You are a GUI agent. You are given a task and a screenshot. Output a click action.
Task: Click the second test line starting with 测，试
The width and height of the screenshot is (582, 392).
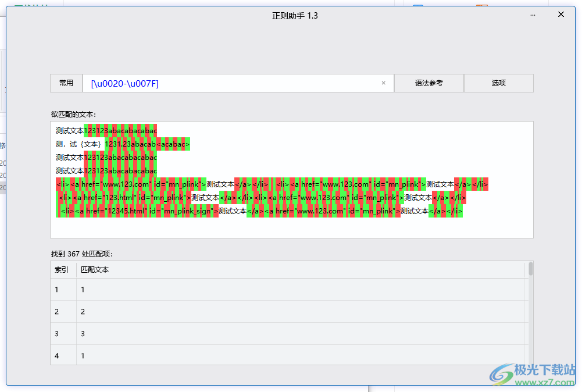coord(123,144)
